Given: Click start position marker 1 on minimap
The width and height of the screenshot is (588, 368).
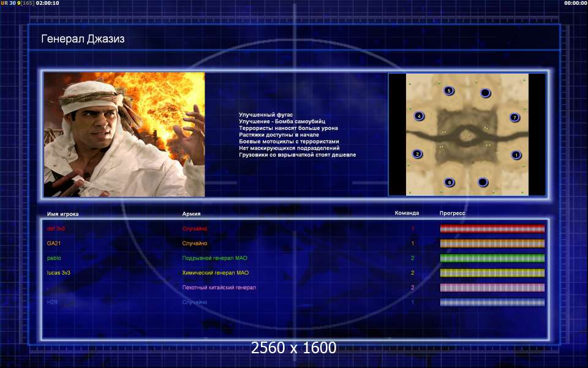Looking at the screenshot, I should pyautogui.click(x=516, y=155).
